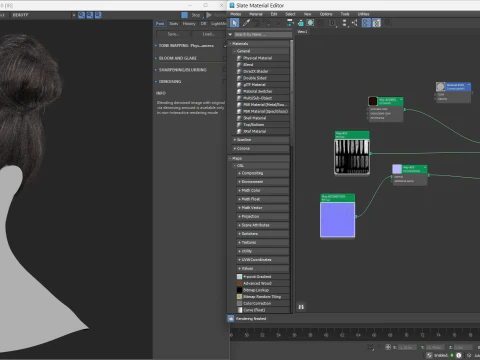Screen dimensions: 480x360
Task: Open the BEAUTY render element dropdown
Action: (74, 15)
